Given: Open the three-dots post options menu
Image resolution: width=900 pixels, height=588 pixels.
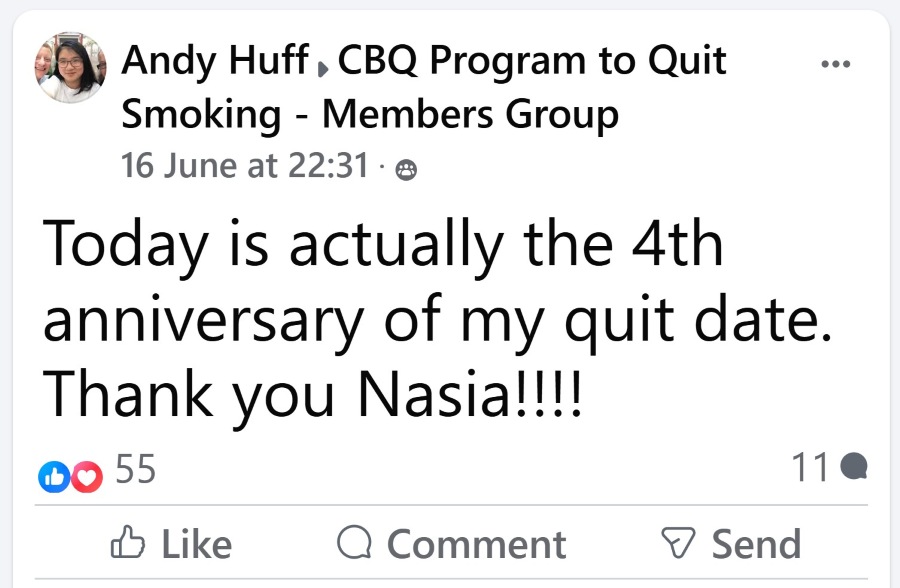Looking at the screenshot, I should [x=834, y=64].
